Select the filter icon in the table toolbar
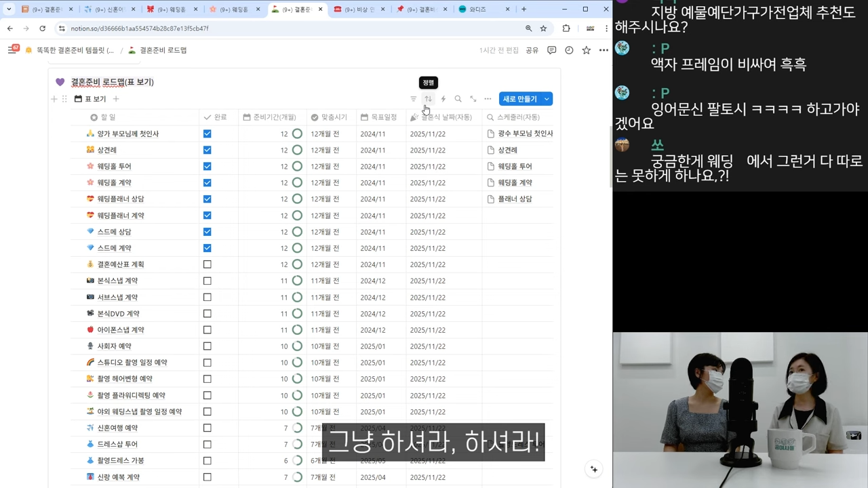The width and height of the screenshot is (868, 488). pyautogui.click(x=413, y=99)
